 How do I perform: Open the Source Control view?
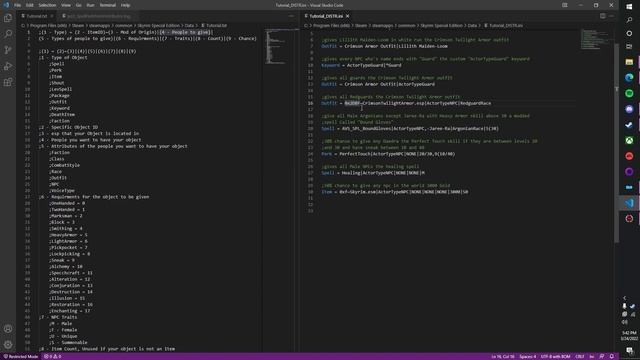(x=8, y=50)
